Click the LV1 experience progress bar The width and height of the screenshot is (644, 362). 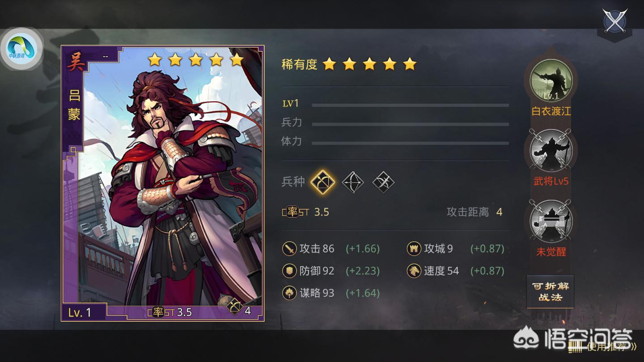click(410, 105)
